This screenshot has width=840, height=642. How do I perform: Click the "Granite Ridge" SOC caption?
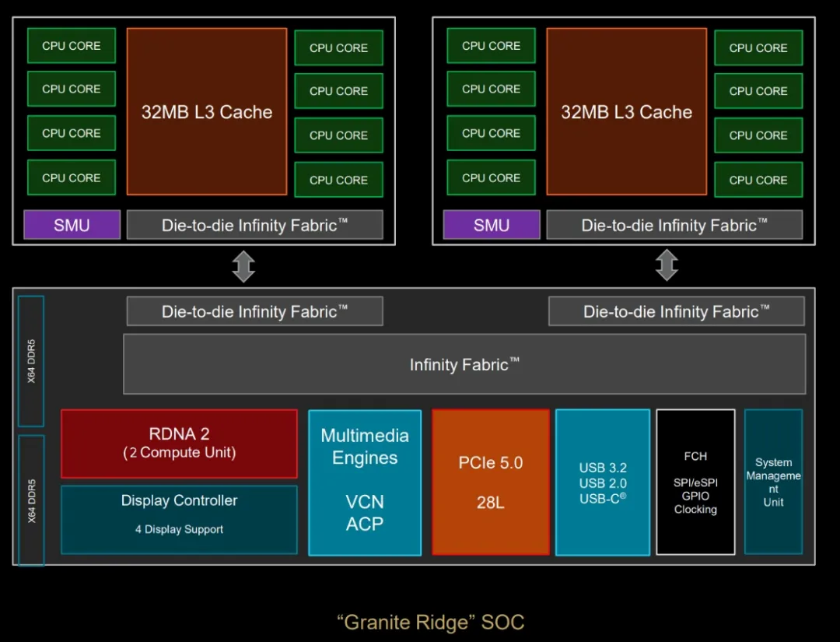(431, 623)
